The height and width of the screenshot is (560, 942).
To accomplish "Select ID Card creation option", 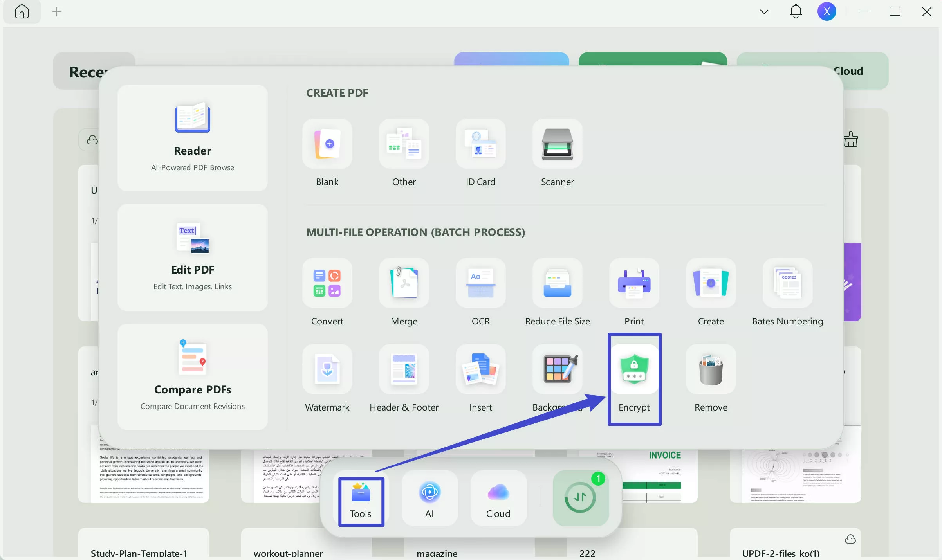I will [x=480, y=144].
